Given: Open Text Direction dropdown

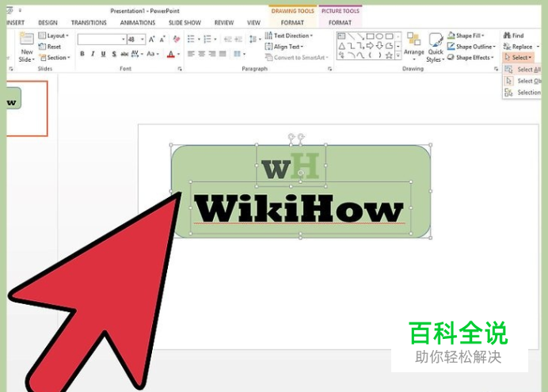Looking at the screenshot, I should tap(289, 36).
